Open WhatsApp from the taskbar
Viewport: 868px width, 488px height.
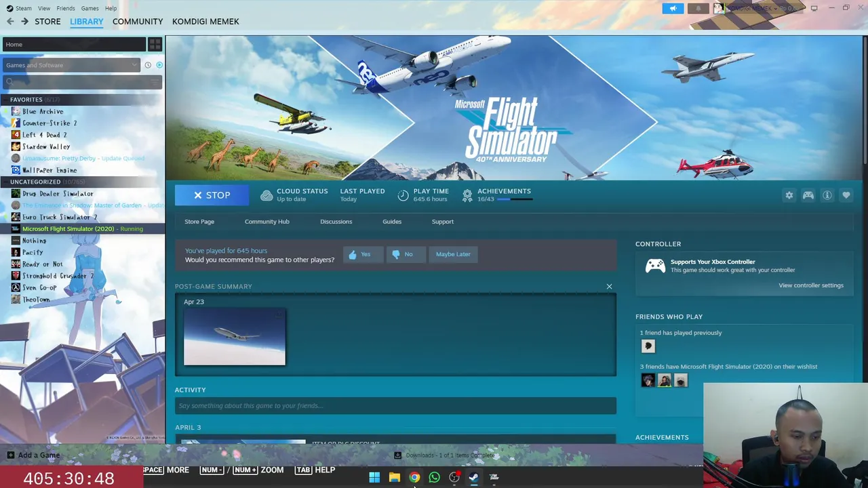pyautogui.click(x=434, y=477)
